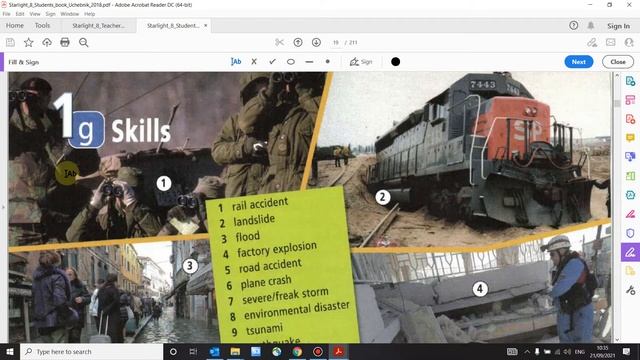Open the highlighted Fill & Sign sidebar tool

(x=630, y=252)
